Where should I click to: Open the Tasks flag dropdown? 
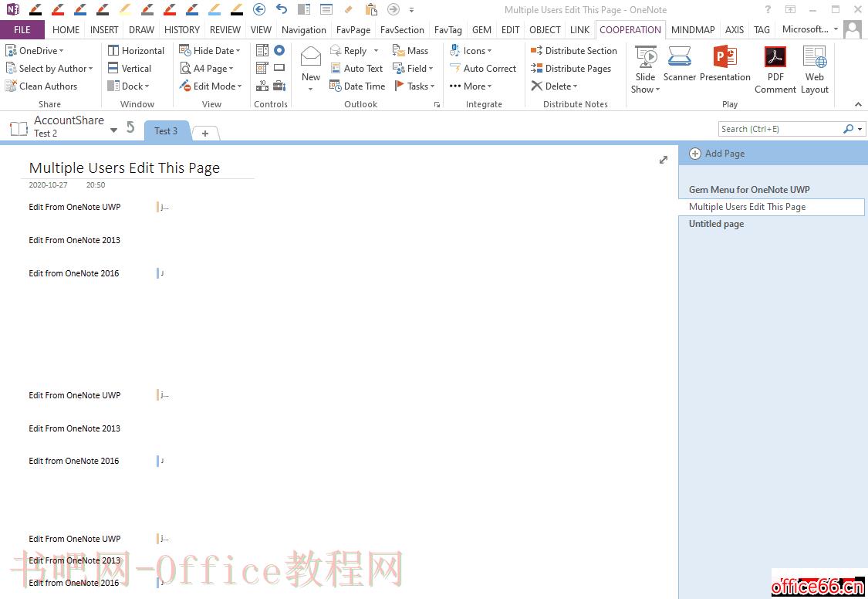coord(414,86)
